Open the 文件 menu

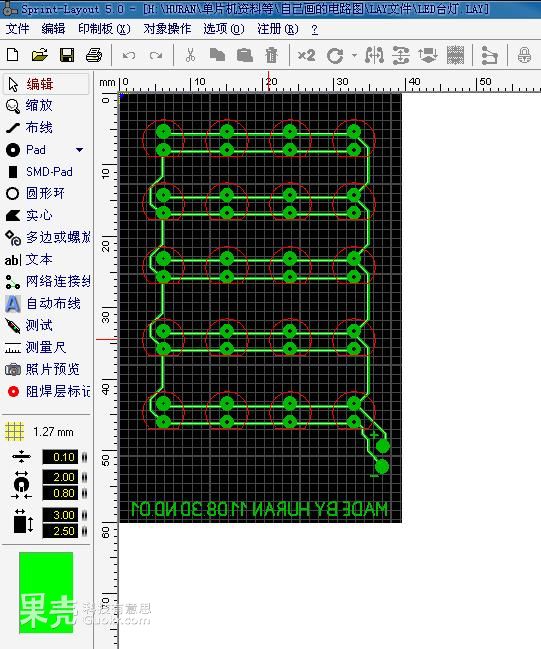17,29
